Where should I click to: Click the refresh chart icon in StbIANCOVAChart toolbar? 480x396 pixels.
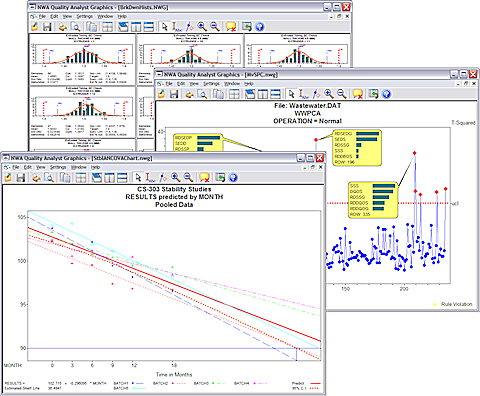coord(220,177)
